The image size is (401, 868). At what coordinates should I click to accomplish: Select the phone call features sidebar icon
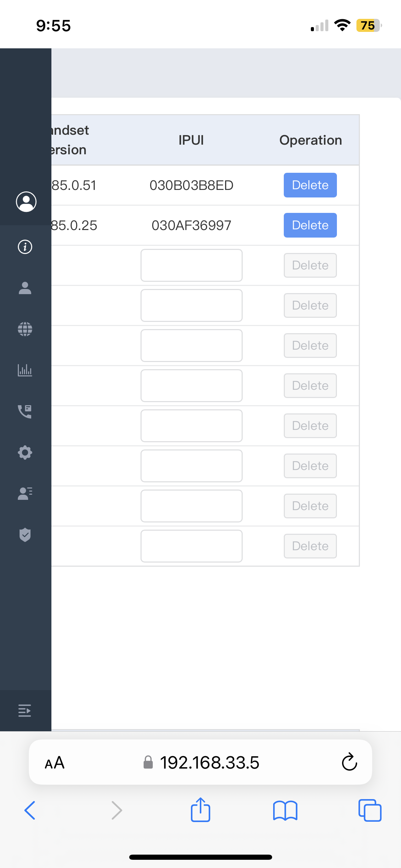[25, 411]
